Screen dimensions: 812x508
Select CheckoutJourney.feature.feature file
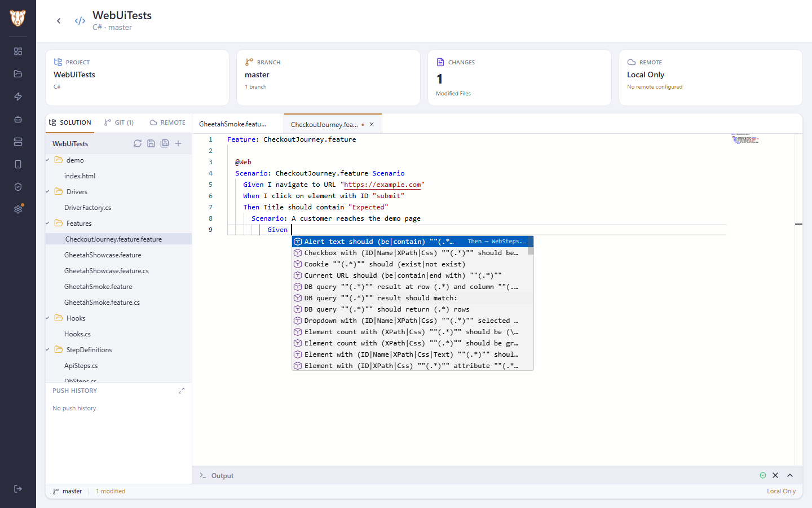tap(118, 239)
